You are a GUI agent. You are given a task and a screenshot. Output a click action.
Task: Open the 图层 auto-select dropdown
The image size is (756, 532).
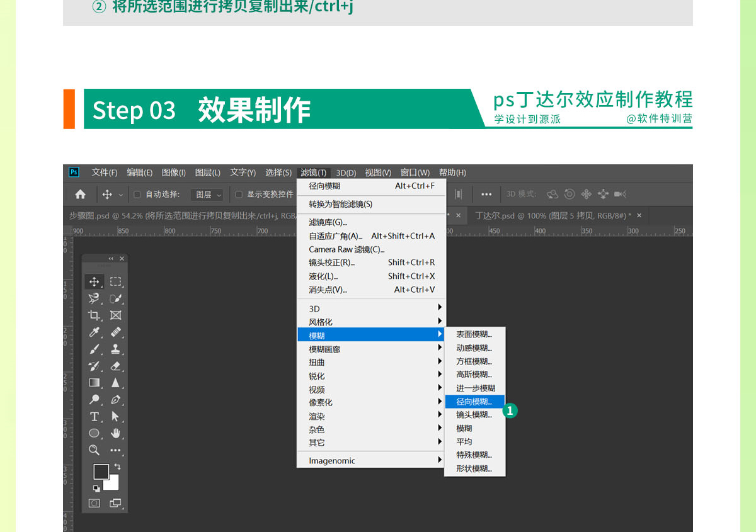(x=207, y=195)
